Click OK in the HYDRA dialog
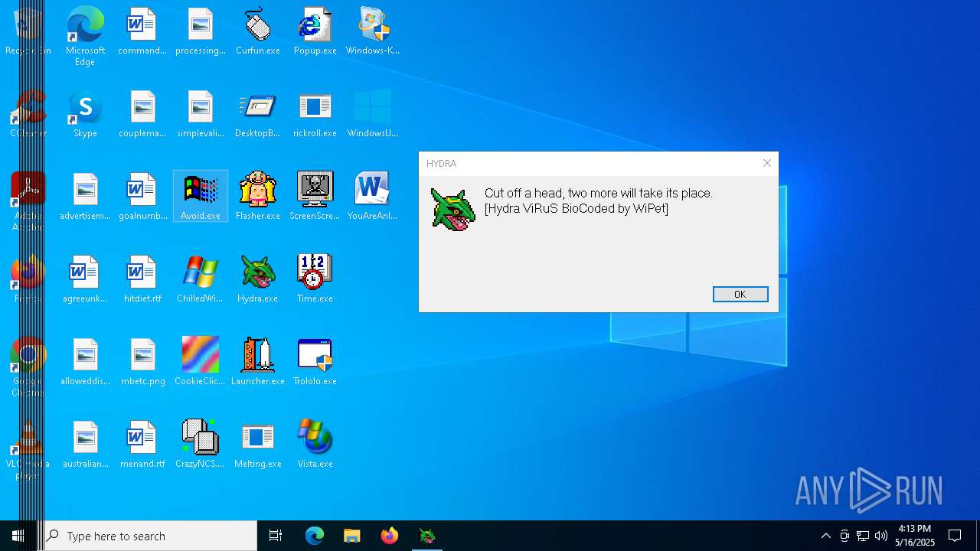The image size is (980, 551). [x=740, y=295]
